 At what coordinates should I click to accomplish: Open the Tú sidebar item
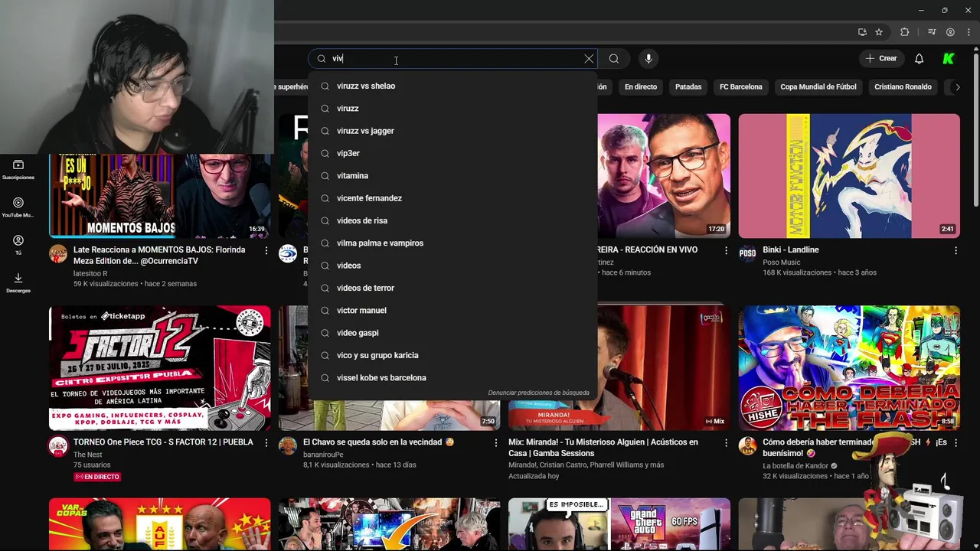tap(18, 245)
